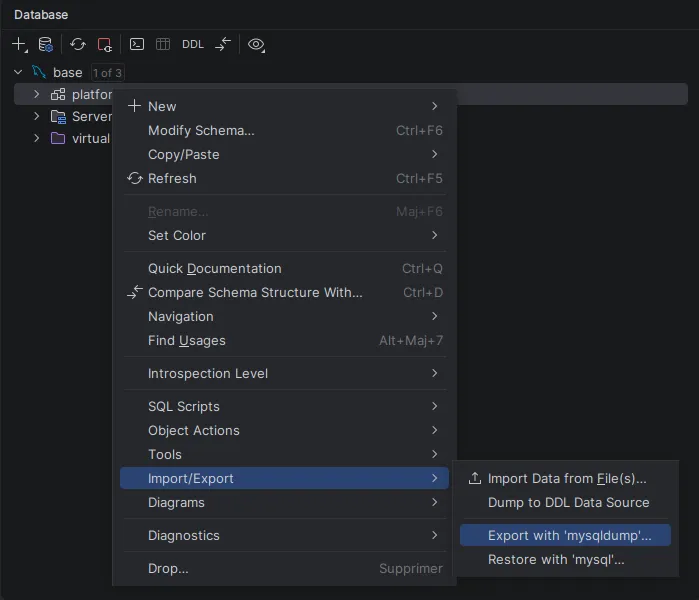Choose Drop... in the context menu
The height and width of the screenshot is (600, 699).
click(284, 568)
